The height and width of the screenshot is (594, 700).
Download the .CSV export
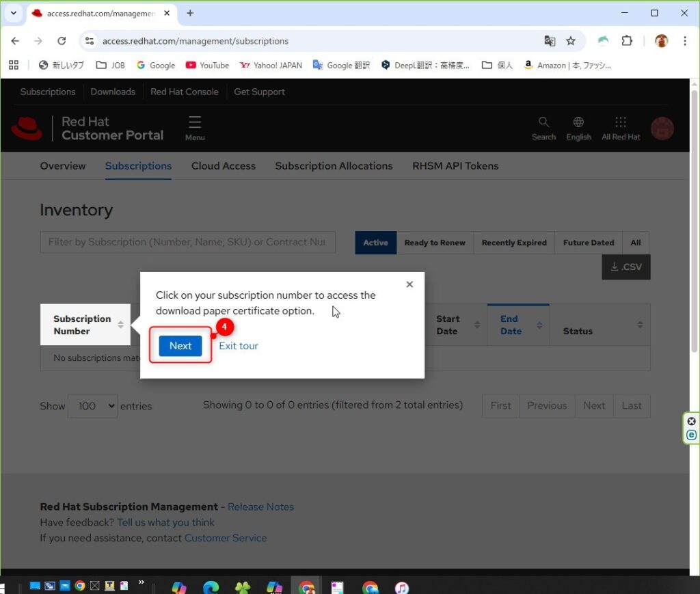(626, 267)
